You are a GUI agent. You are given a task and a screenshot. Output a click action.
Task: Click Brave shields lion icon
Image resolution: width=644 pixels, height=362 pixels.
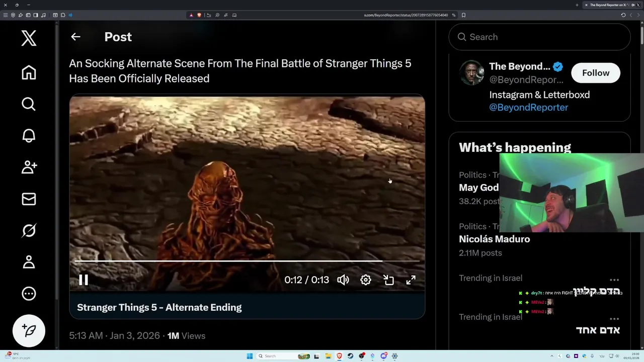tap(199, 15)
